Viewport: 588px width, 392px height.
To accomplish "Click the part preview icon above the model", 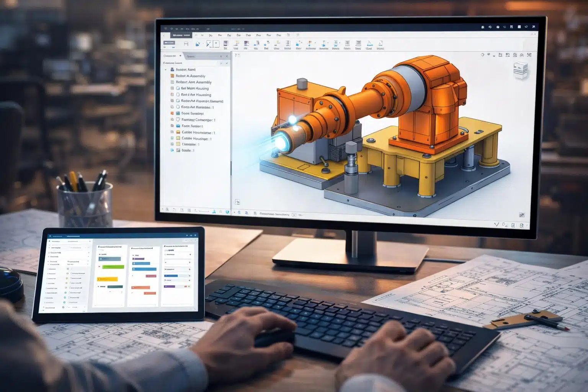I will 521,69.
